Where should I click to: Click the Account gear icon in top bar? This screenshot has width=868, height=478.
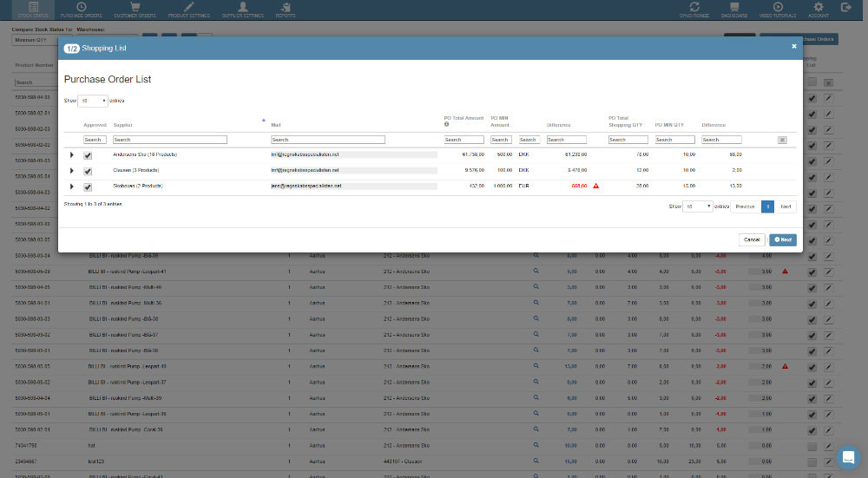[818, 8]
